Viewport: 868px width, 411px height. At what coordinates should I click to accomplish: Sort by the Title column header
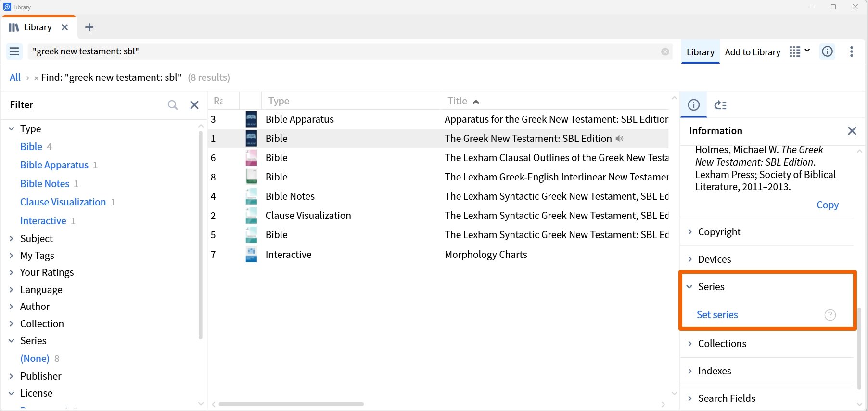point(458,101)
